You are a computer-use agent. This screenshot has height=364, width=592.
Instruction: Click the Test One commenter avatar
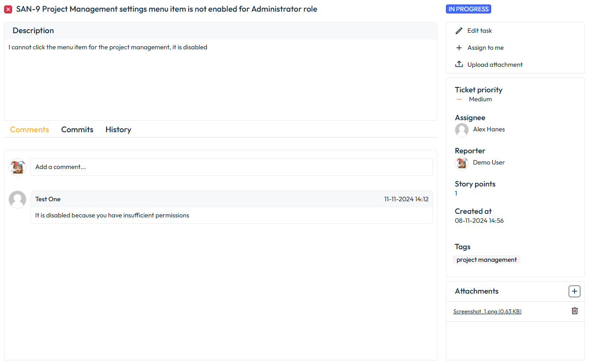click(17, 199)
